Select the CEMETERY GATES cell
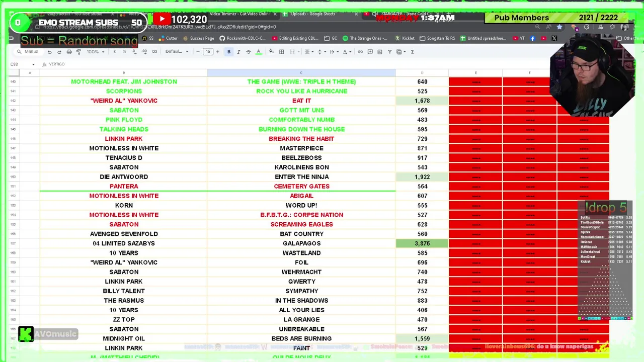644x362 pixels. click(301, 187)
